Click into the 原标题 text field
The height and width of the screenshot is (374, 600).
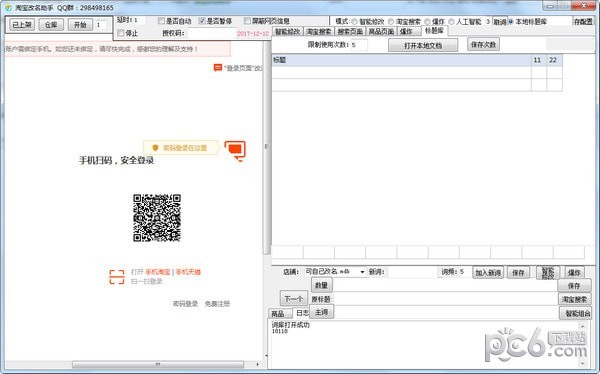(445, 299)
